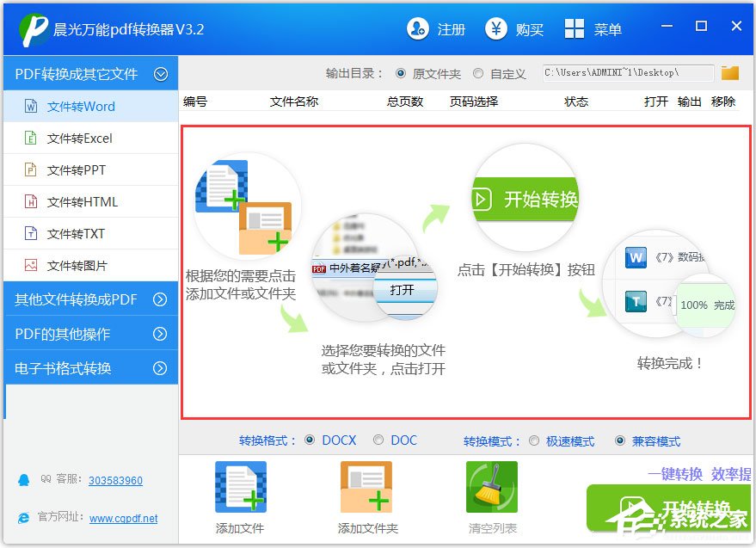Image resolution: width=756 pixels, height=548 pixels.
Task: Click the 清空列表 broom icon
Action: 492,487
